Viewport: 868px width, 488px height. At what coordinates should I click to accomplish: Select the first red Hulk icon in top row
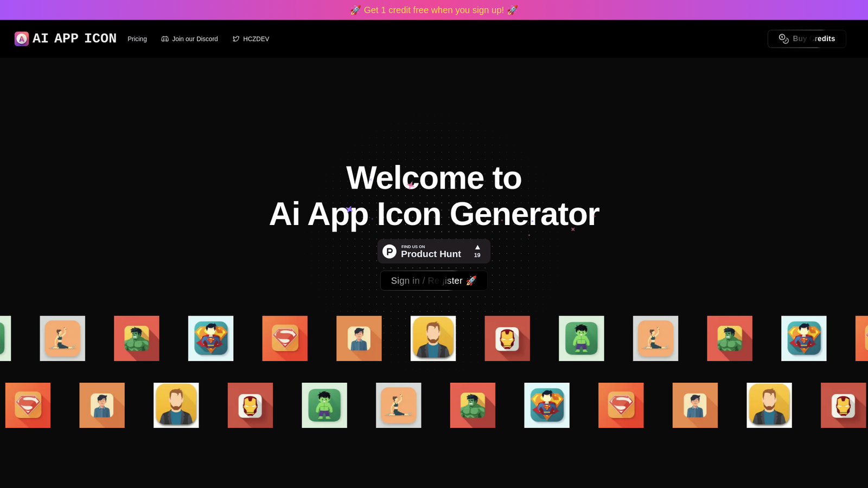pos(137,338)
